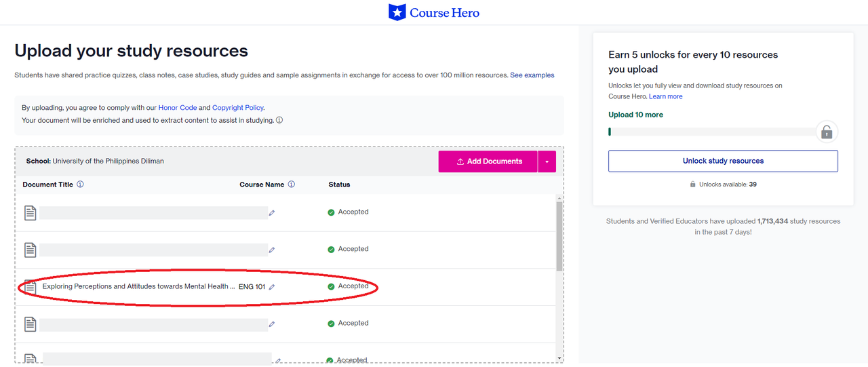Open the Honor Code link
The height and width of the screenshot is (367, 868).
click(x=178, y=108)
